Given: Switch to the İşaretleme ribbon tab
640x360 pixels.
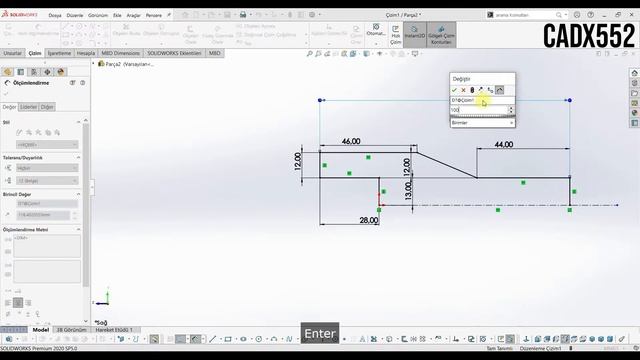Looking at the screenshot, I should [59, 53].
